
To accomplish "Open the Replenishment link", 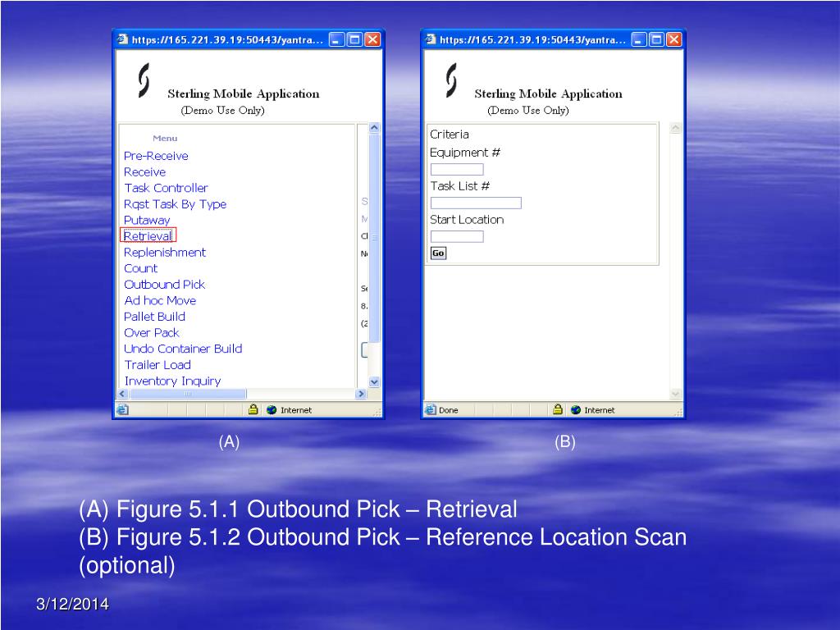I will coord(164,253).
